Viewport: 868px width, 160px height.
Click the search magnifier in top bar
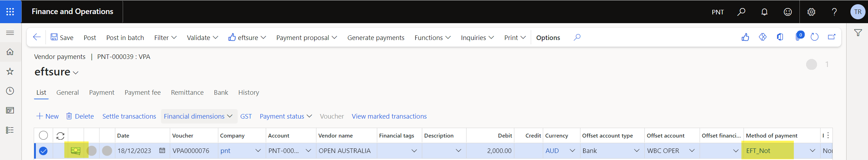pyautogui.click(x=741, y=12)
